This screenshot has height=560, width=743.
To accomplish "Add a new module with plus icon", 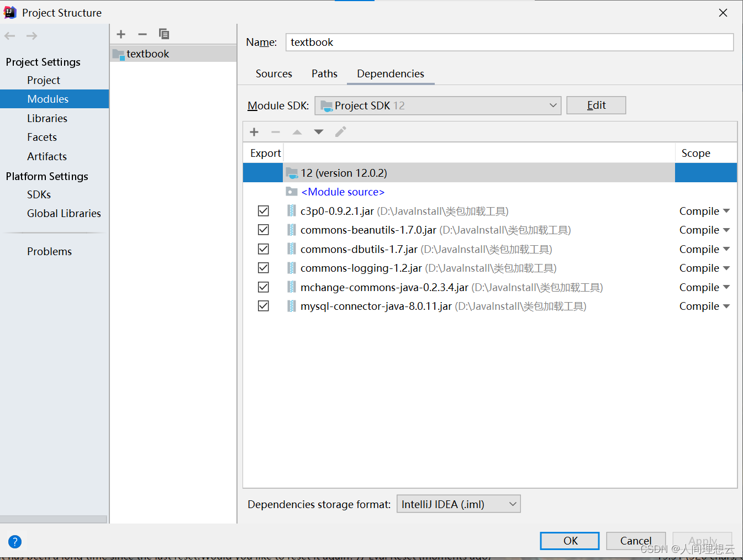I will pyautogui.click(x=121, y=34).
